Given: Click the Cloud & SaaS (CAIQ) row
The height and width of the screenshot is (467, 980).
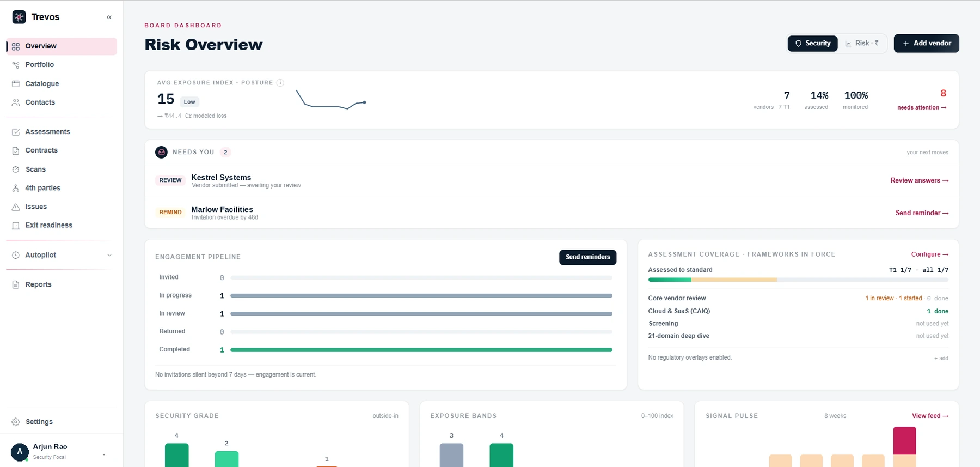Looking at the screenshot, I should [798, 311].
